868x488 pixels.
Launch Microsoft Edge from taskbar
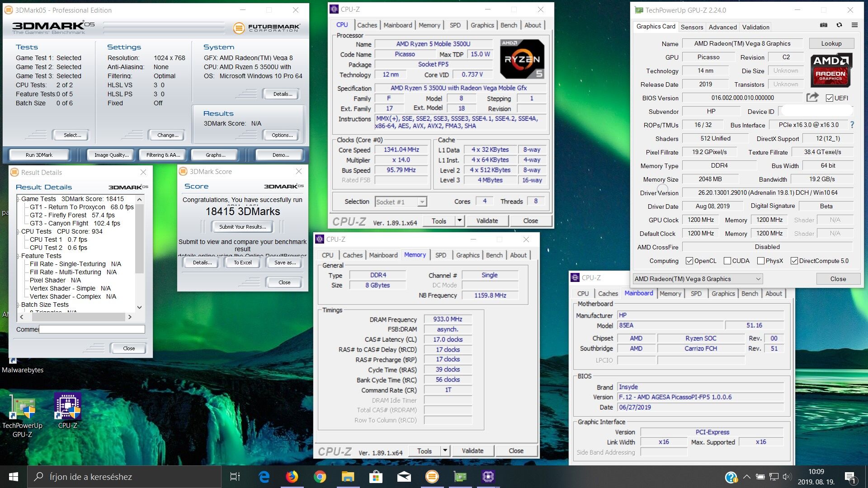tap(264, 477)
